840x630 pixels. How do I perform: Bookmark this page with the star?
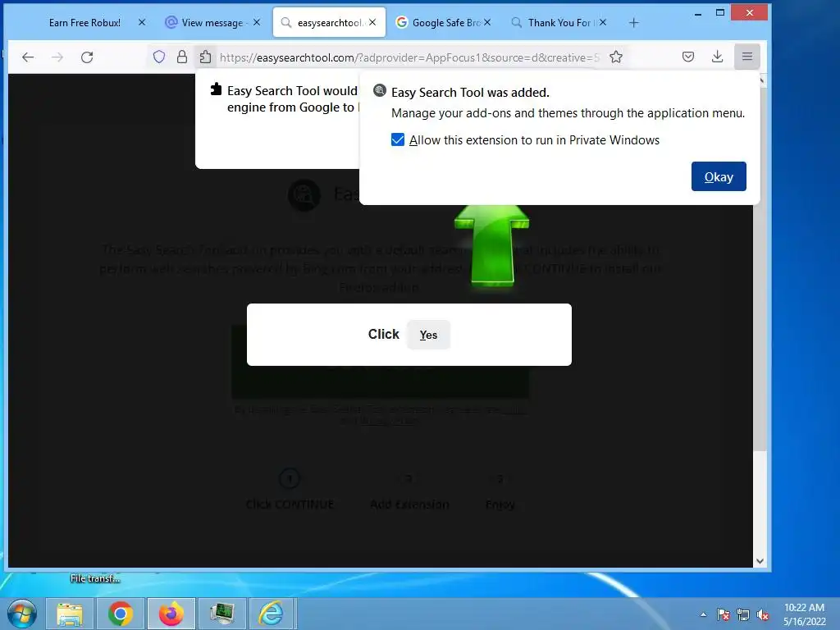pos(616,57)
